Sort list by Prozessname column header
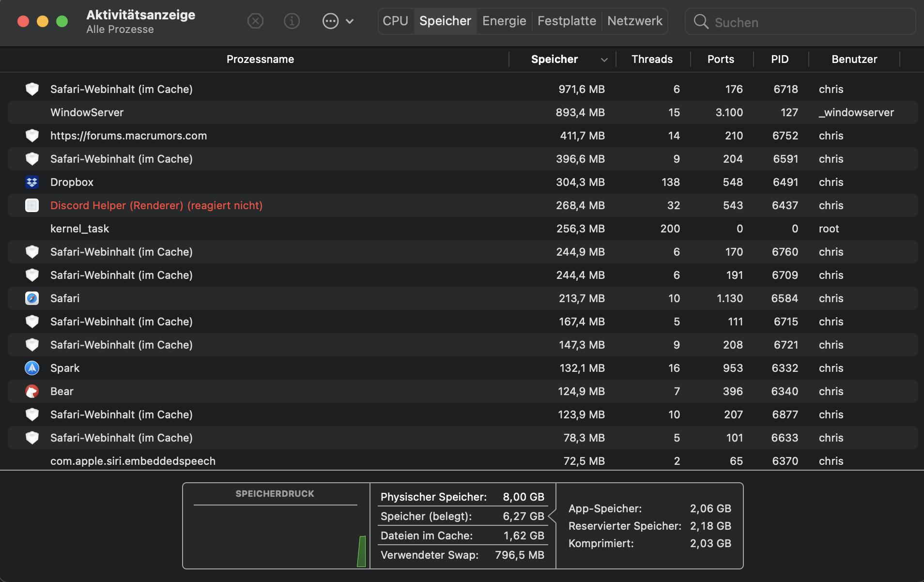This screenshot has height=582, width=924. pyautogui.click(x=260, y=59)
